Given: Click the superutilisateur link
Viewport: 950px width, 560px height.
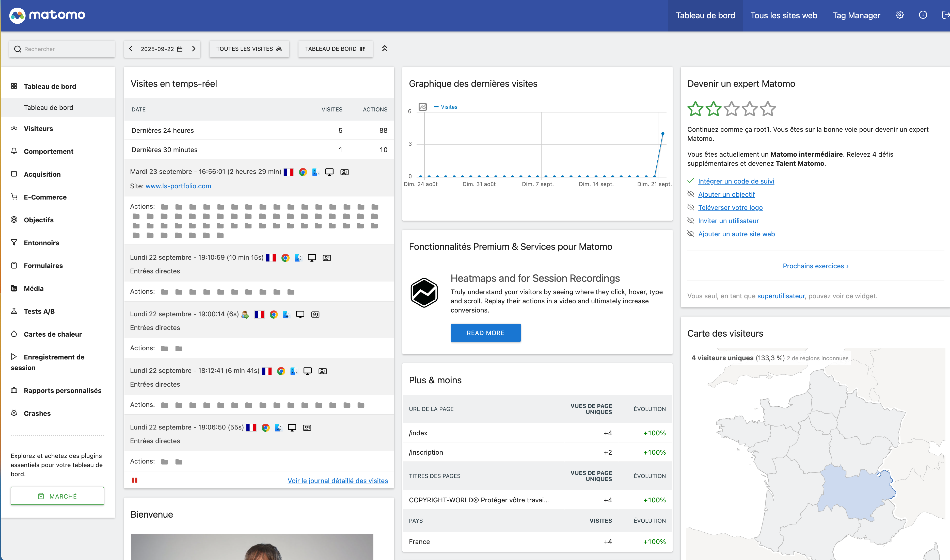Looking at the screenshot, I should point(781,296).
